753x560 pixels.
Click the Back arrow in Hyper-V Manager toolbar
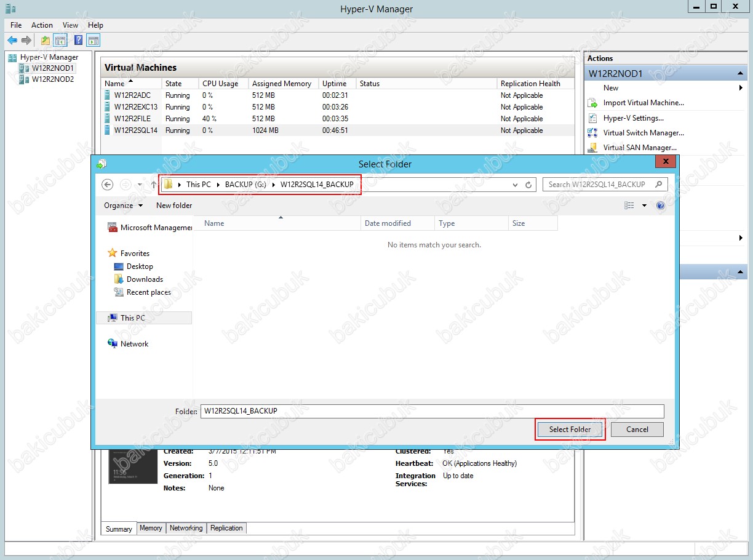pos(12,41)
